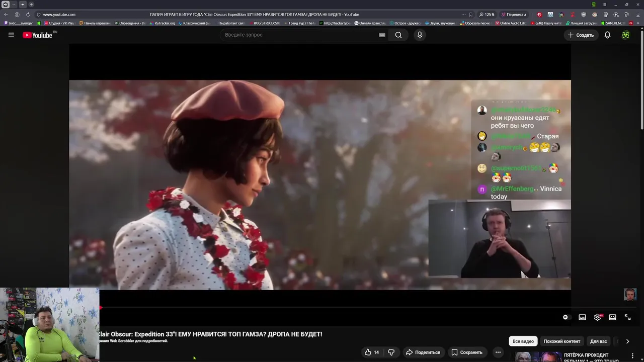The width and height of the screenshot is (644, 362).
Task: Click the address bar www.youtube.com
Action: click(59, 15)
